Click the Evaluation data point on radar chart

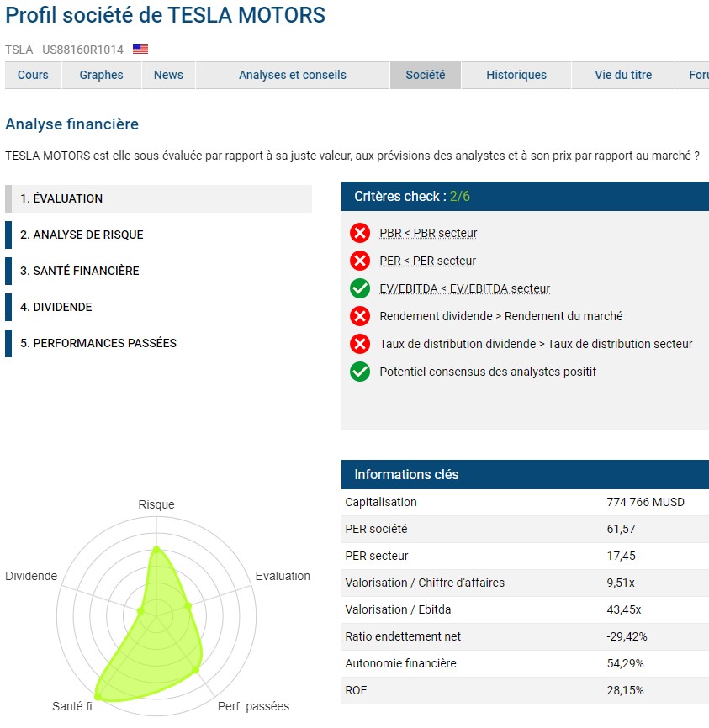[188, 606]
